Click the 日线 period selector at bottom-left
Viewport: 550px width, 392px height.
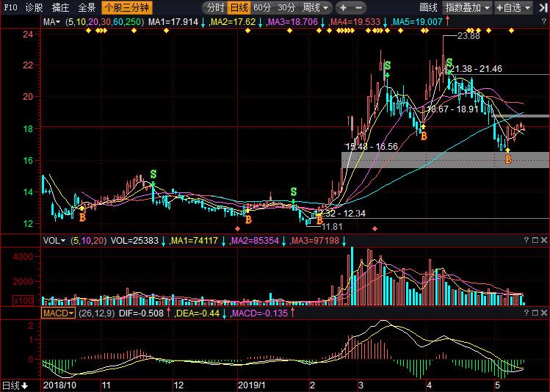point(15,385)
